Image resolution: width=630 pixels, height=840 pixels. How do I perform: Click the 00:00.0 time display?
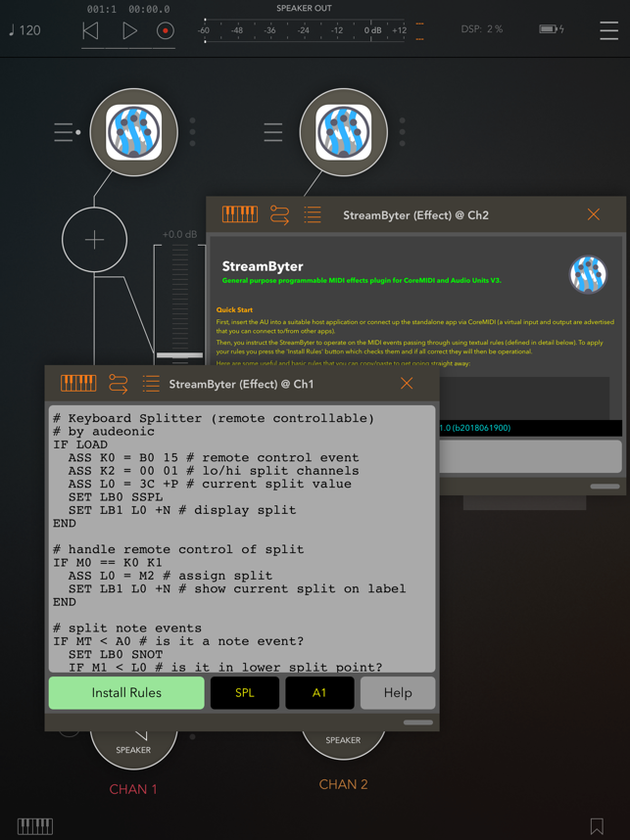coord(149,9)
